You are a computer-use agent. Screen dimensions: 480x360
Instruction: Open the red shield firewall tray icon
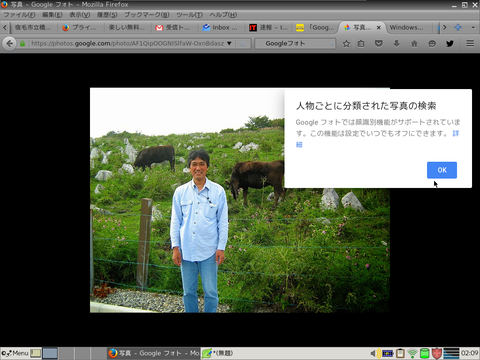click(437, 353)
